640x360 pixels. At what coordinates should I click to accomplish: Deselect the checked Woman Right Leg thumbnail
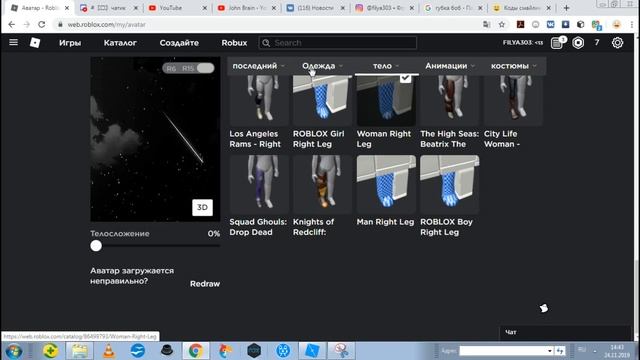coord(386,100)
